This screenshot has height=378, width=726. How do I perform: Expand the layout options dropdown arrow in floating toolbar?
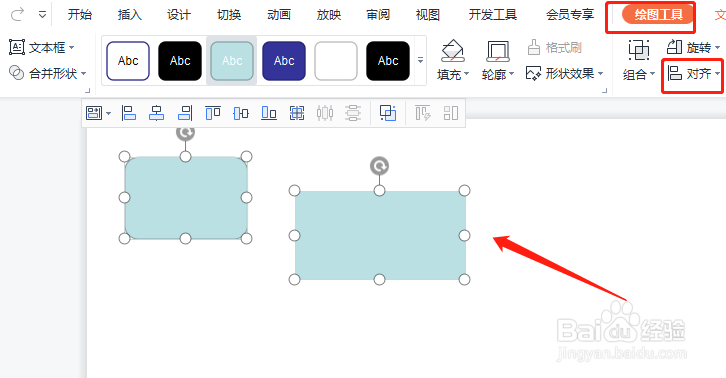click(108, 113)
